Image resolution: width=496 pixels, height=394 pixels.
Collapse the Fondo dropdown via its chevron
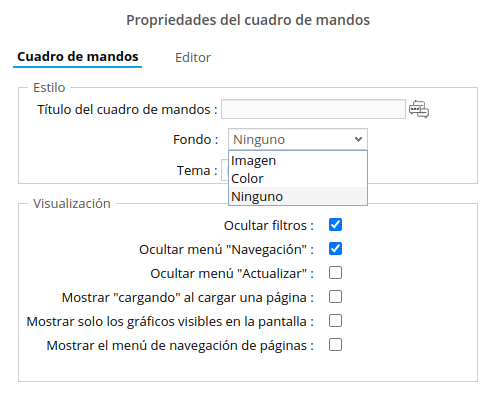[358, 139]
